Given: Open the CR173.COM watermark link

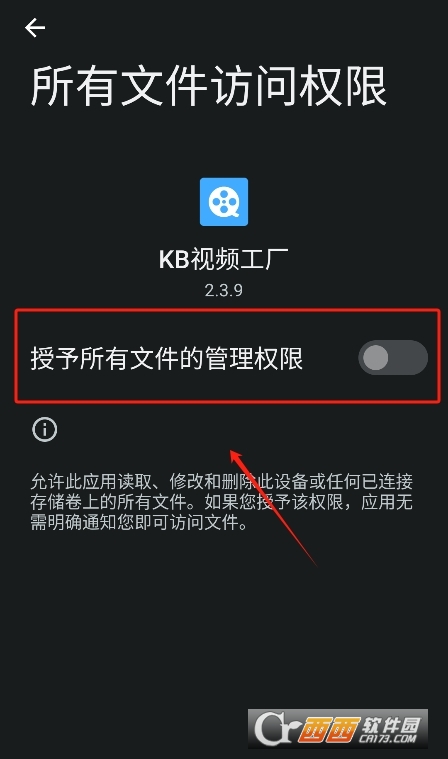Looking at the screenshot, I should click(x=388, y=739).
